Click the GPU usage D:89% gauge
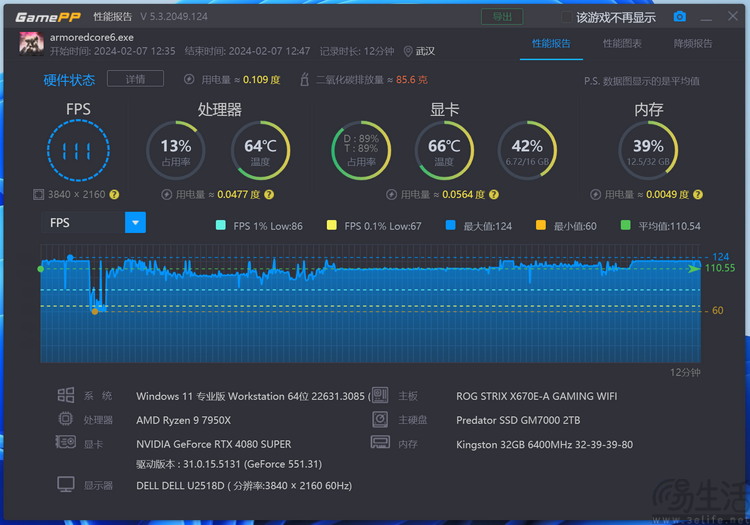750x525 pixels. pyautogui.click(x=361, y=151)
